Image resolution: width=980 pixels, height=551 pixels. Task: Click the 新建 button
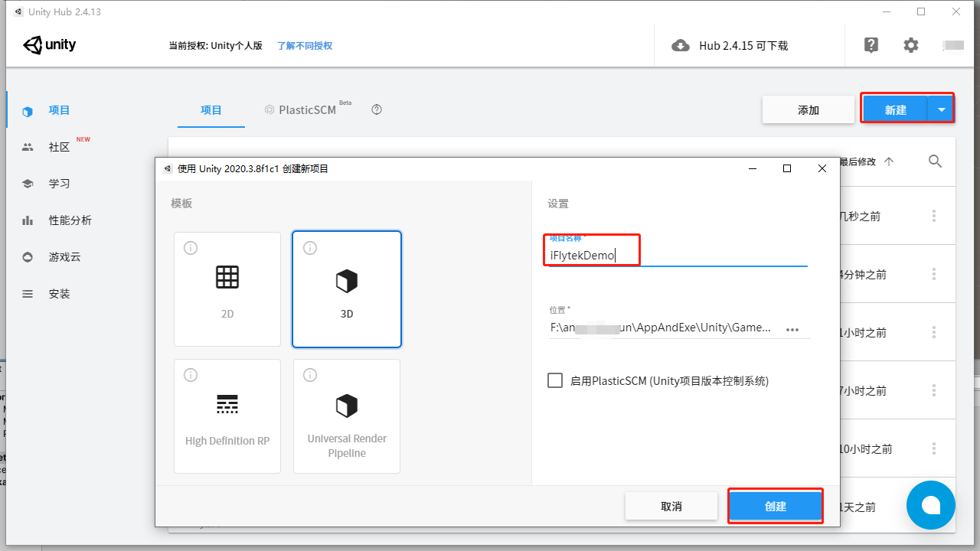(895, 110)
